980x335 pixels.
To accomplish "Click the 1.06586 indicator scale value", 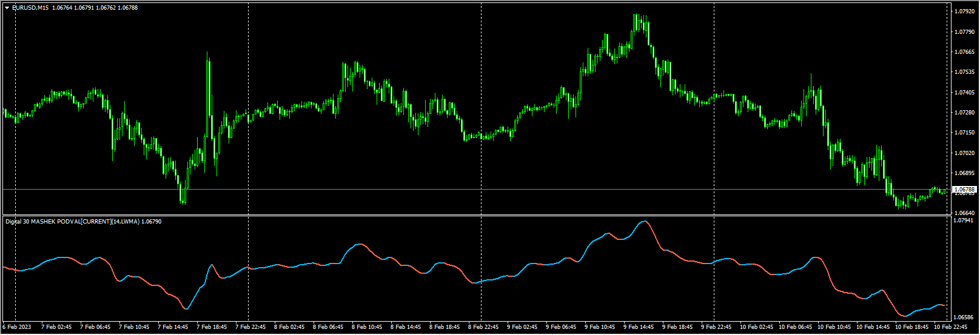I will (x=964, y=317).
